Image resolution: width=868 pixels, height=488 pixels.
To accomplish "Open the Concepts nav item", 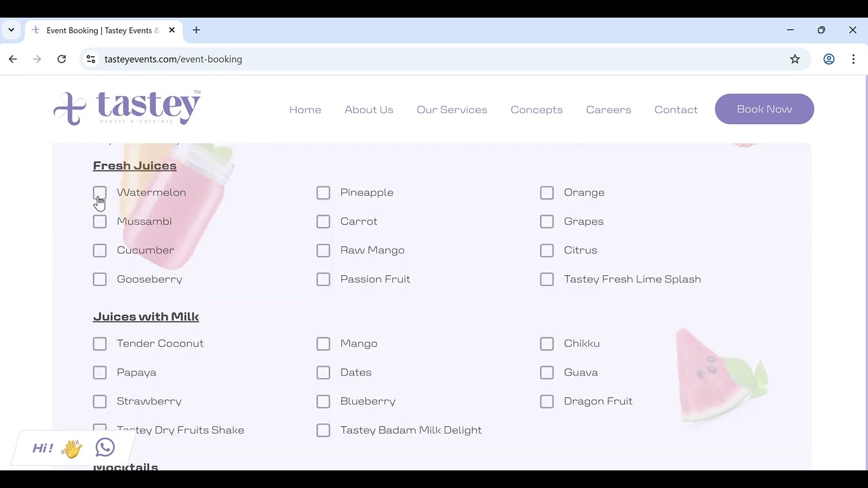I will tap(536, 110).
